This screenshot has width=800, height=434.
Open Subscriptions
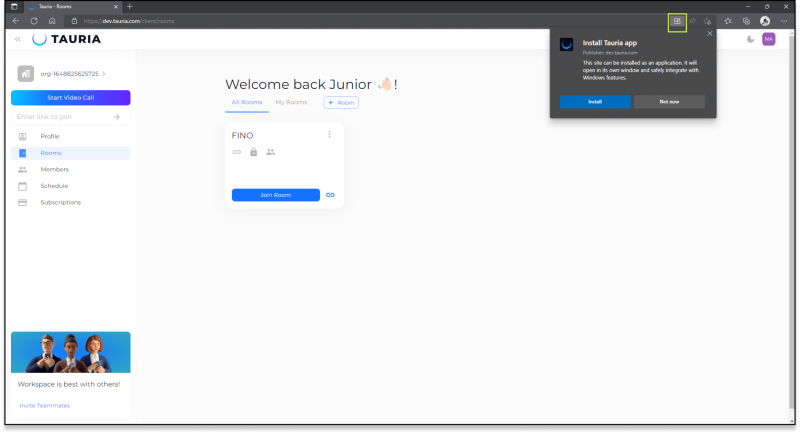pos(61,202)
